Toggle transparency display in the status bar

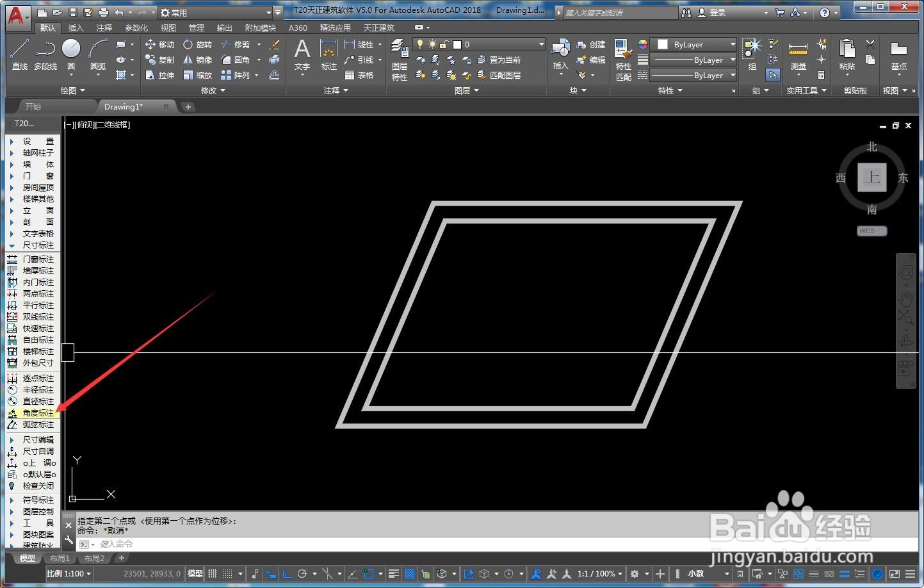click(x=410, y=574)
